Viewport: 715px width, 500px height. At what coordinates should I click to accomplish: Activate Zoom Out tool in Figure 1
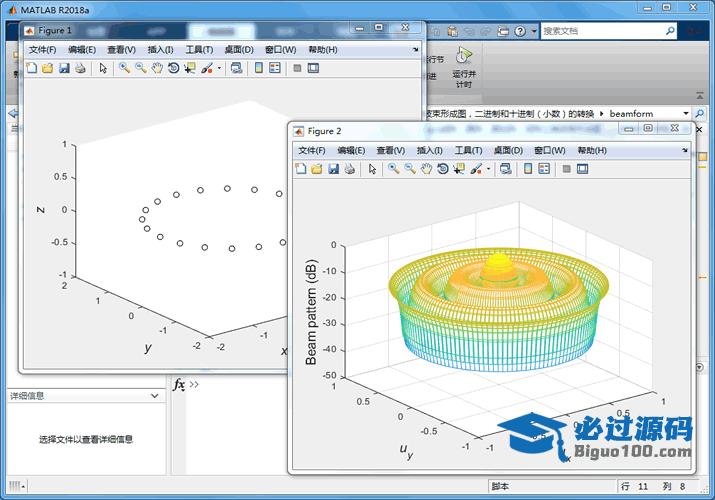[140, 68]
